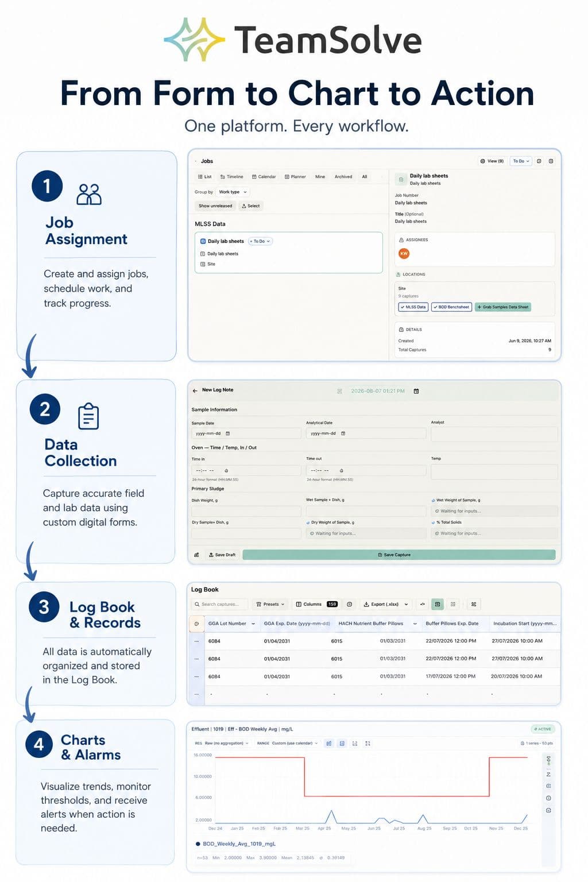
Task: Expand the Work type group-by dropdown
Action: click(233, 192)
